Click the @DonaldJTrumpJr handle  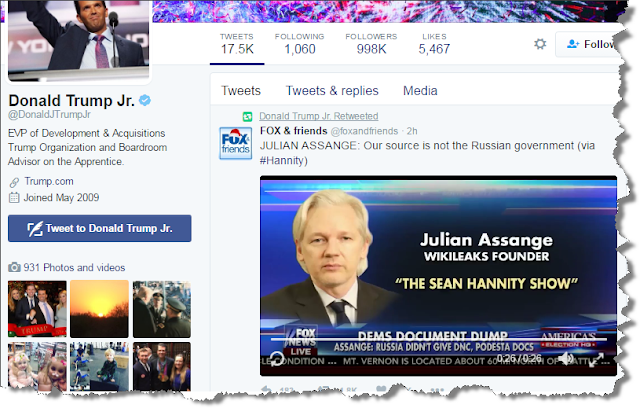[x=49, y=115]
